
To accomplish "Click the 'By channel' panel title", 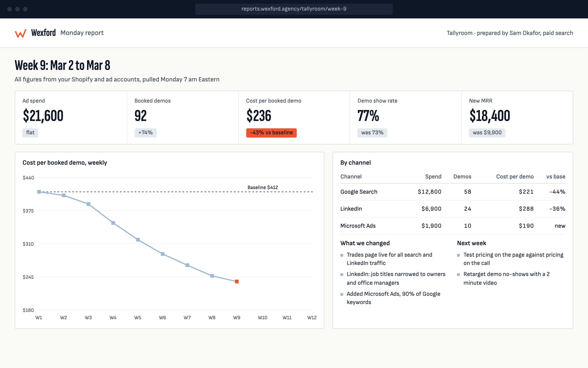I will 355,163.
